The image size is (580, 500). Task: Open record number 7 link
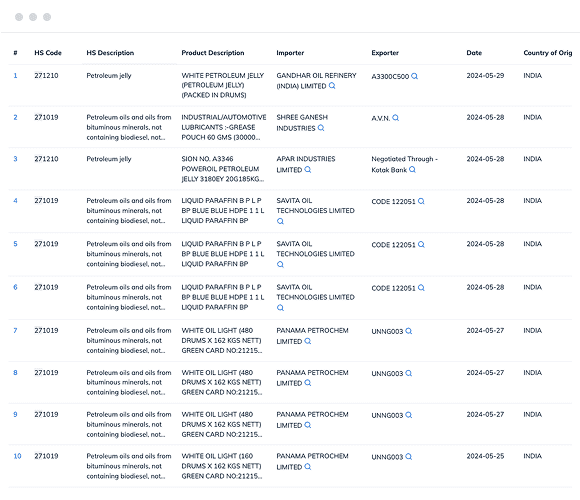(16, 331)
